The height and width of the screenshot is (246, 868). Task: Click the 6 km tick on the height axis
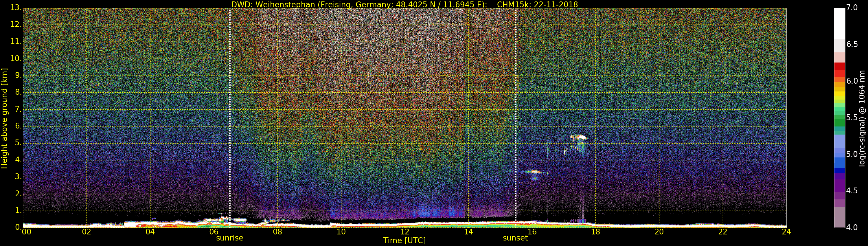pos(18,126)
